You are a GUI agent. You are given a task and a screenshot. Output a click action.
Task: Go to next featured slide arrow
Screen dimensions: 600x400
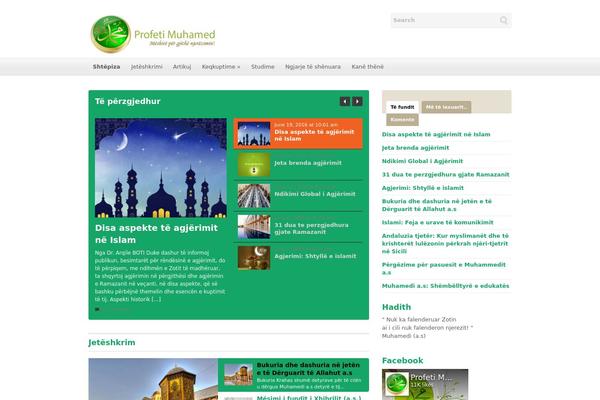357,101
